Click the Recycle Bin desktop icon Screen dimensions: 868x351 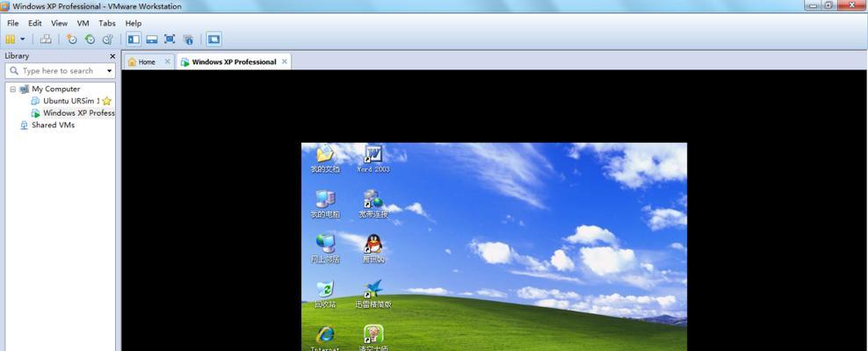point(325,294)
